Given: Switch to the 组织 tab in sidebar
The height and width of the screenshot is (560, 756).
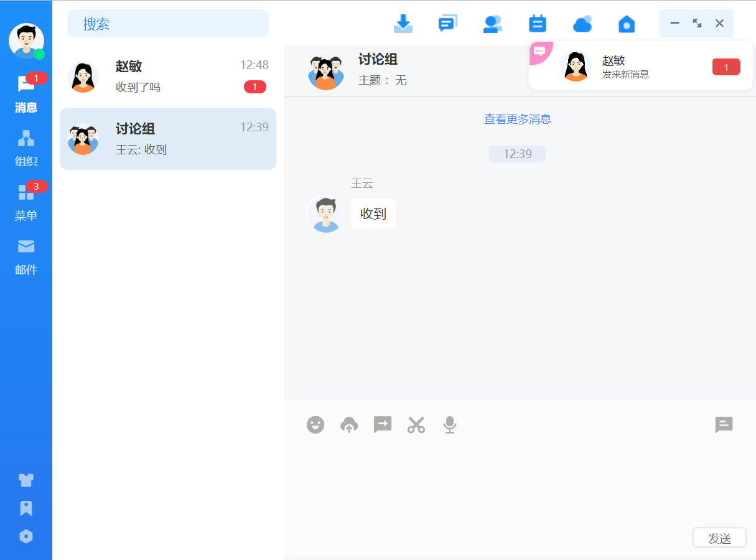Looking at the screenshot, I should 26,148.
